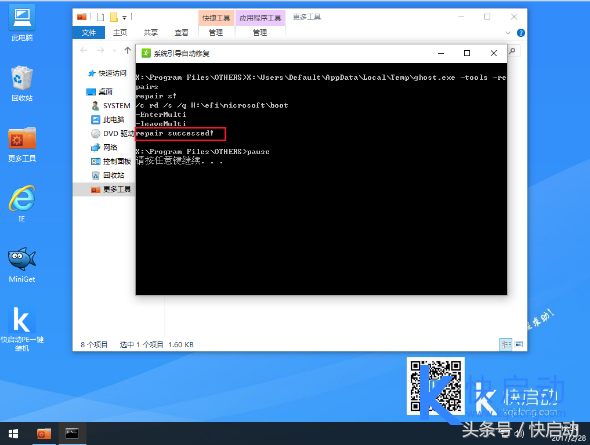The width and height of the screenshot is (590, 445).
Task: Click the '请按任意键继续' console line
Action: 179,161
